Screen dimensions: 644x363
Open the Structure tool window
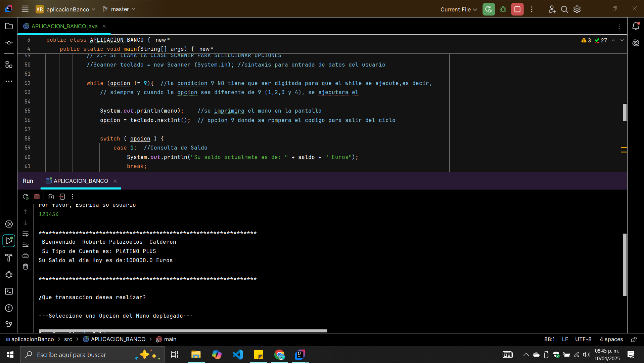[9, 64]
